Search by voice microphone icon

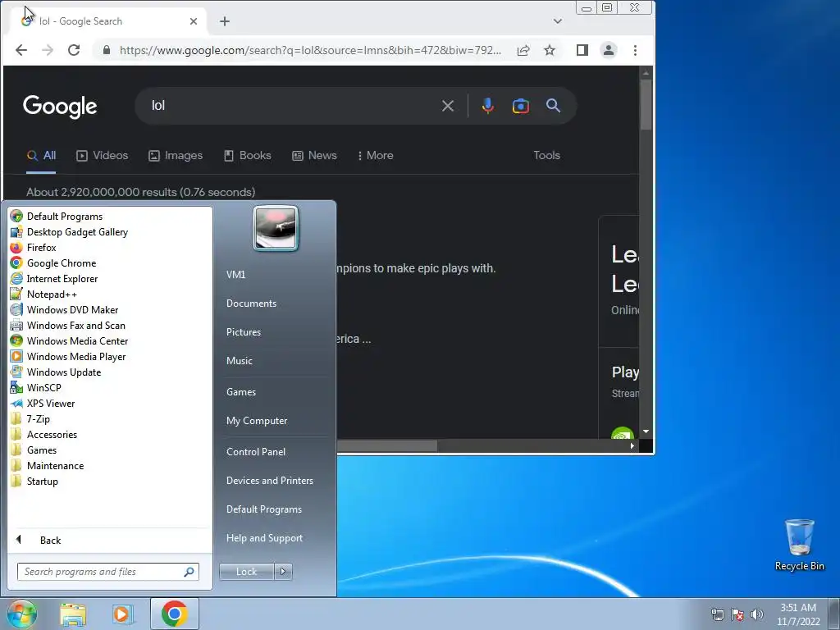tap(487, 106)
